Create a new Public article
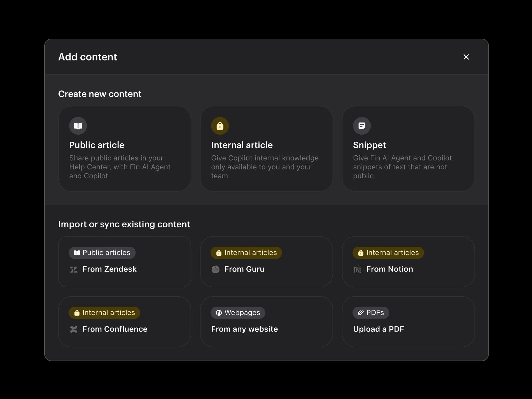This screenshot has width=532, height=399. [x=125, y=149]
